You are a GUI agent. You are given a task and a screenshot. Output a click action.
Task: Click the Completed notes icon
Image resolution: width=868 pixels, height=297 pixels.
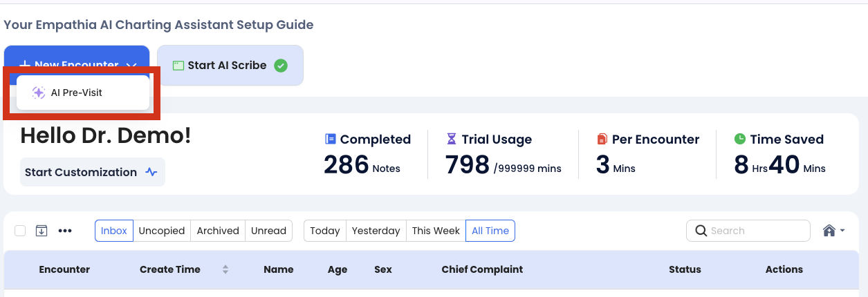point(331,140)
